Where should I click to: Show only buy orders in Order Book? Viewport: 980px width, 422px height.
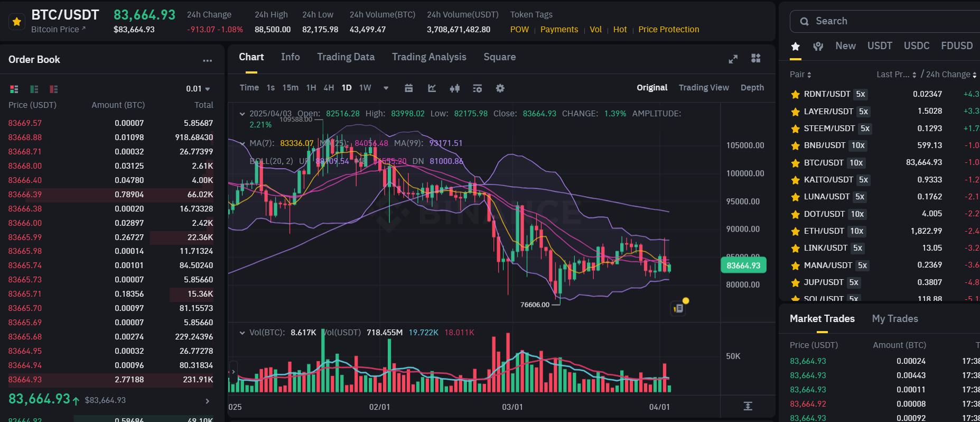point(34,89)
